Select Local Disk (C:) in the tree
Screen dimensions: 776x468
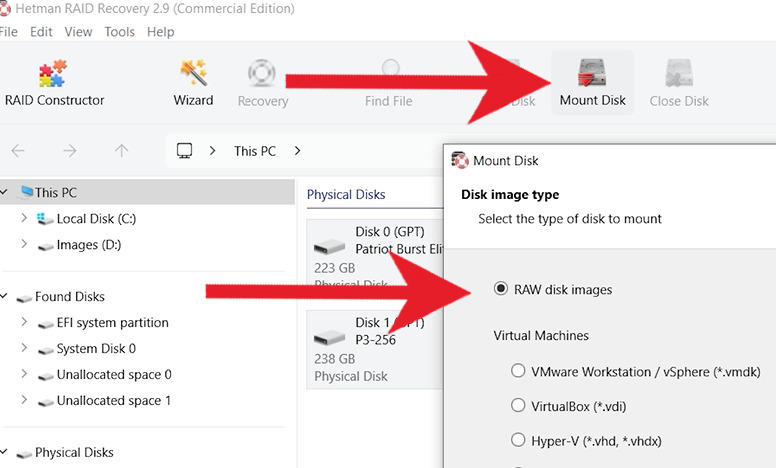pos(96,218)
